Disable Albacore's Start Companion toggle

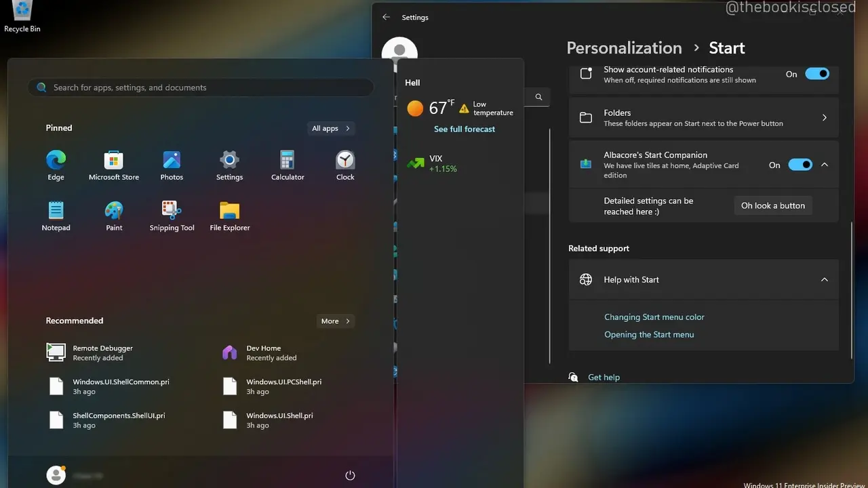[x=800, y=165]
